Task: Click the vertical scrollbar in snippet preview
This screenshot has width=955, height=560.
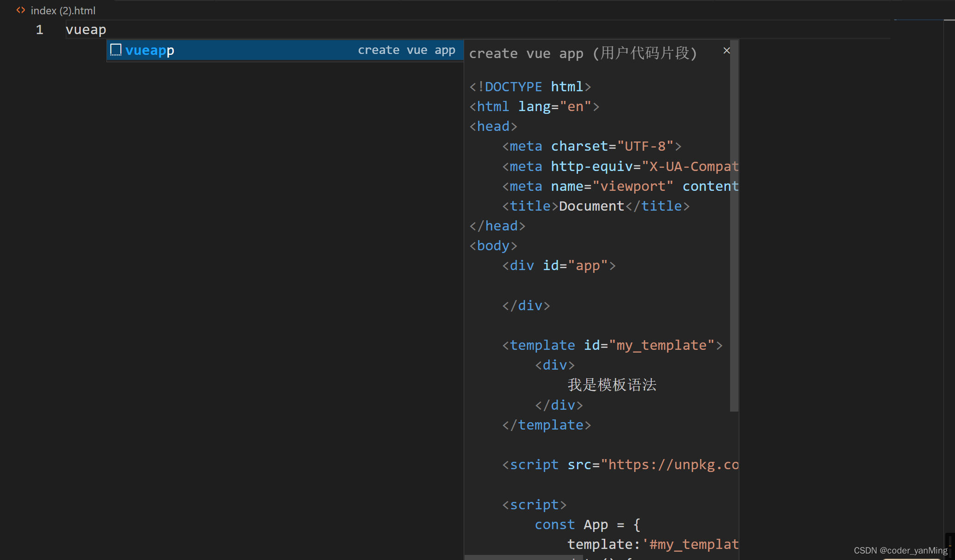Action: 734,226
